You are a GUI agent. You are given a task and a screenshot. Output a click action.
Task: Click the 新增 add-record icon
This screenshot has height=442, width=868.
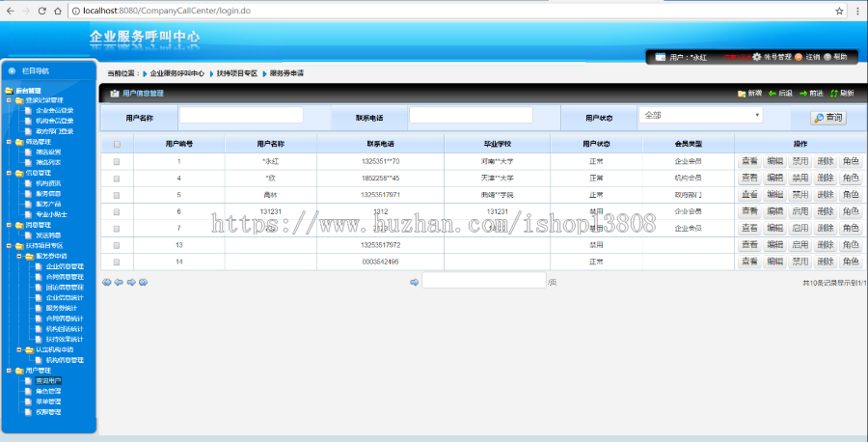742,93
